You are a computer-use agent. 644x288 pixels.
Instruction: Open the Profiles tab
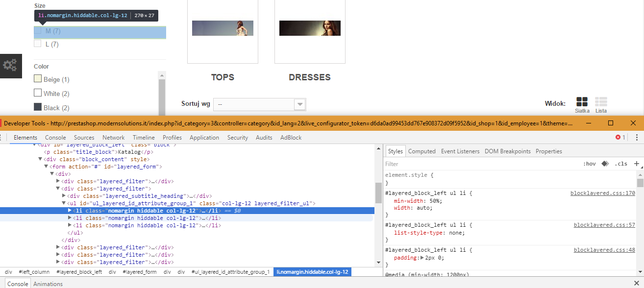click(x=173, y=138)
